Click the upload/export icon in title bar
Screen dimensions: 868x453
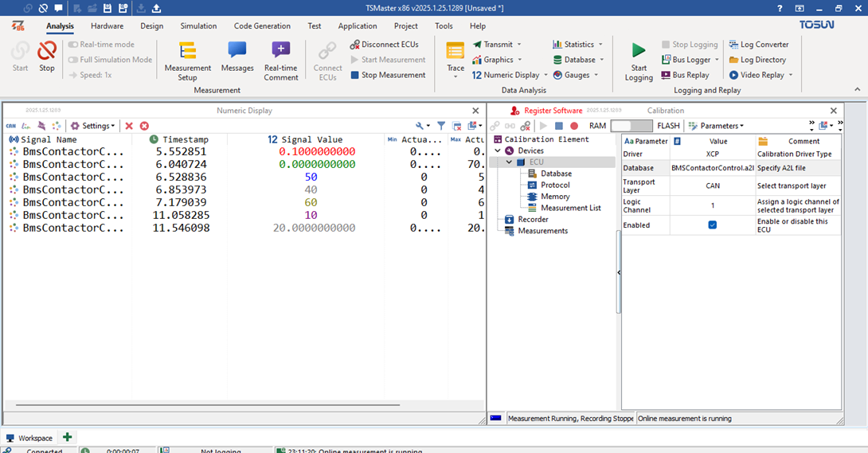[157, 8]
